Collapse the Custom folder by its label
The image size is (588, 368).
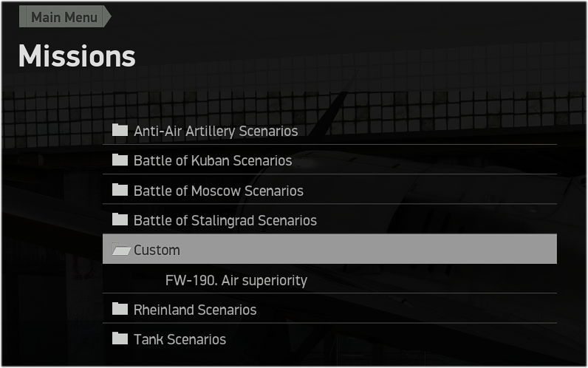click(157, 251)
